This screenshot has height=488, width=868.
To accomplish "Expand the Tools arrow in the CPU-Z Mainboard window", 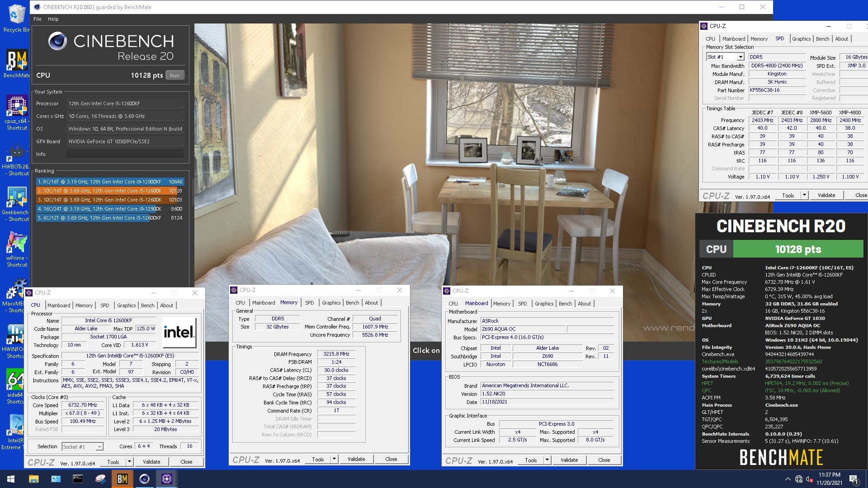I will click(547, 460).
